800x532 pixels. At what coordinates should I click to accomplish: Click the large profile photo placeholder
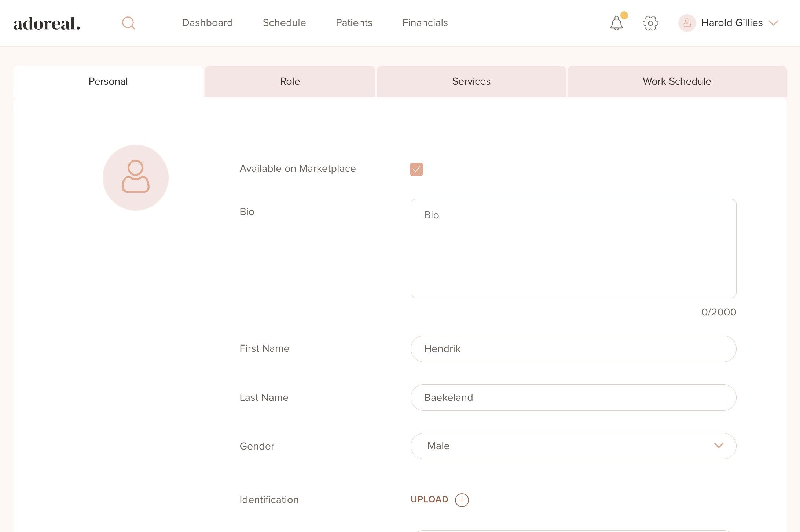pyautogui.click(x=136, y=178)
